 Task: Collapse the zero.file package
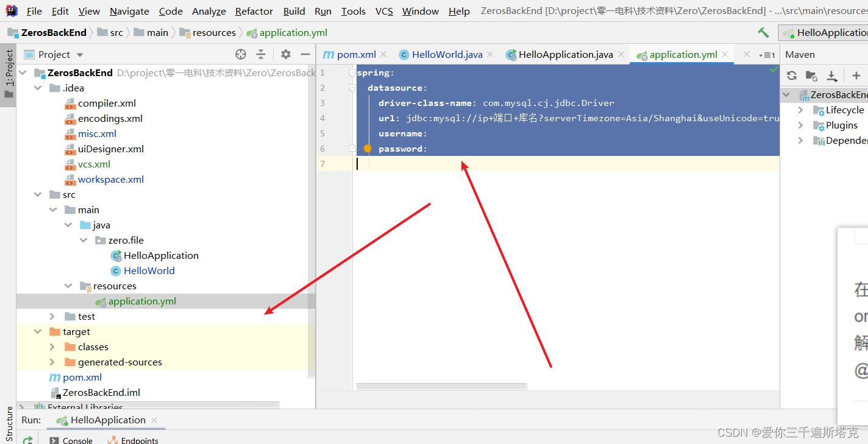[x=83, y=240]
